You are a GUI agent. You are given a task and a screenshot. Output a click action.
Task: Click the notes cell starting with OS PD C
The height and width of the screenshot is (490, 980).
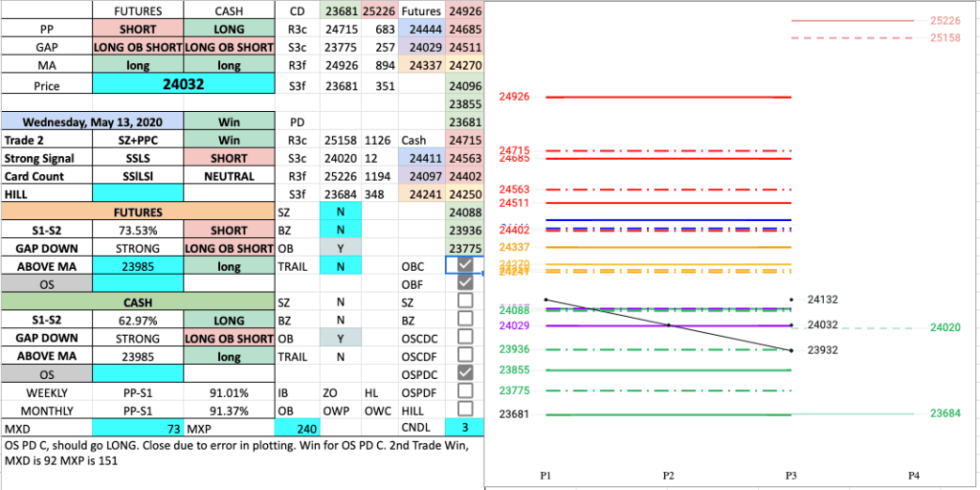pos(239,454)
